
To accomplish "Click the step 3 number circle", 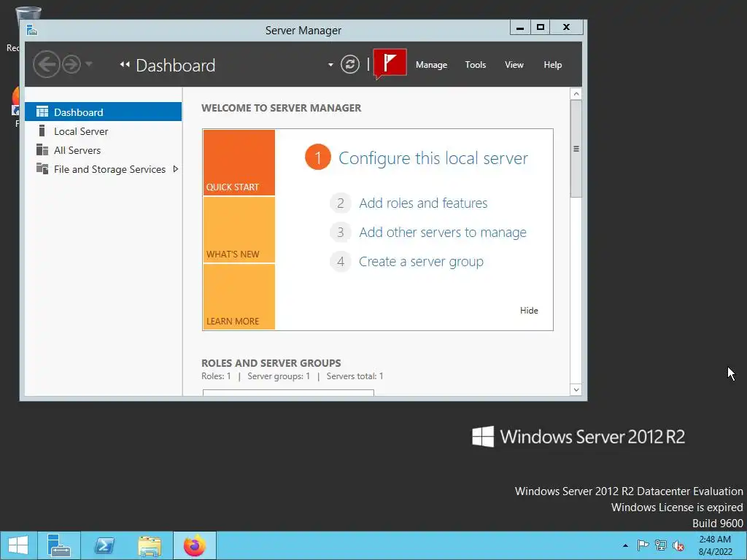I will pos(341,233).
